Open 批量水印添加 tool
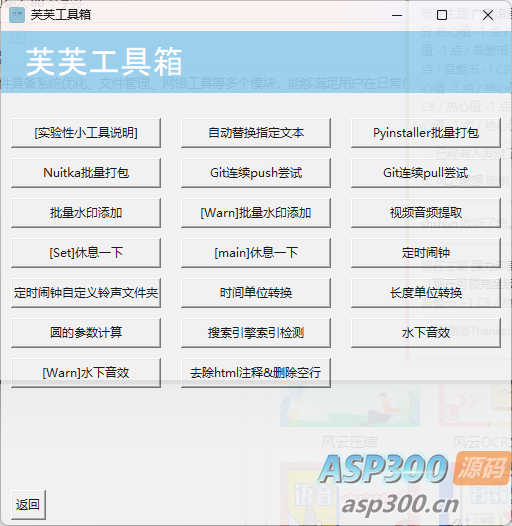 (86, 213)
